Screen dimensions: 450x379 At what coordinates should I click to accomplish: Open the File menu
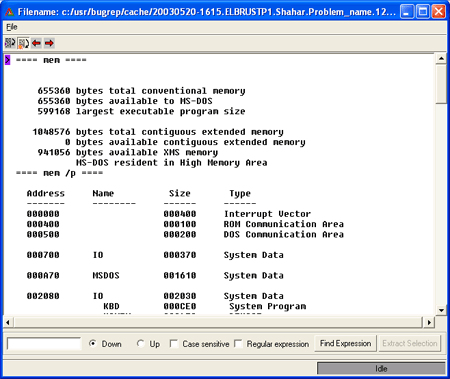coord(12,27)
